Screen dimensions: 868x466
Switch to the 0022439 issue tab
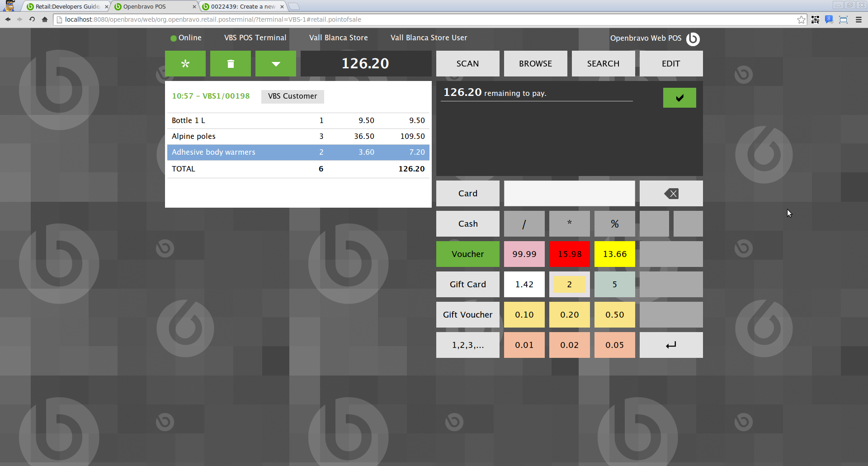click(x=242, y=6)
